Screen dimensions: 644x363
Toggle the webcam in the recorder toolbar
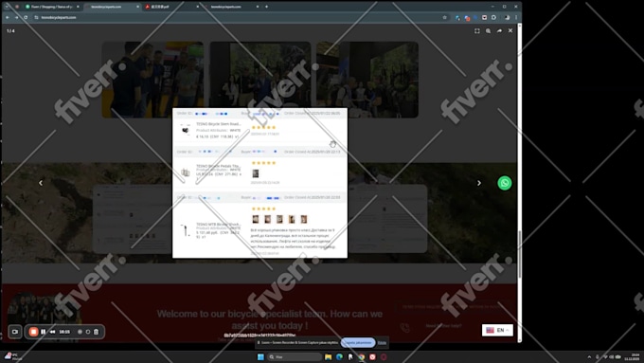[x=15, y=332]
